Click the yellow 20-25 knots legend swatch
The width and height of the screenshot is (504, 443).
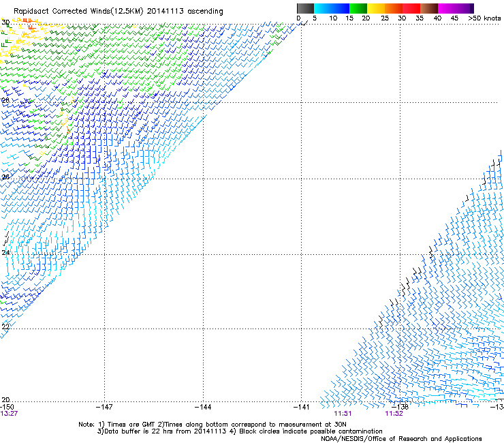point(376,8)
